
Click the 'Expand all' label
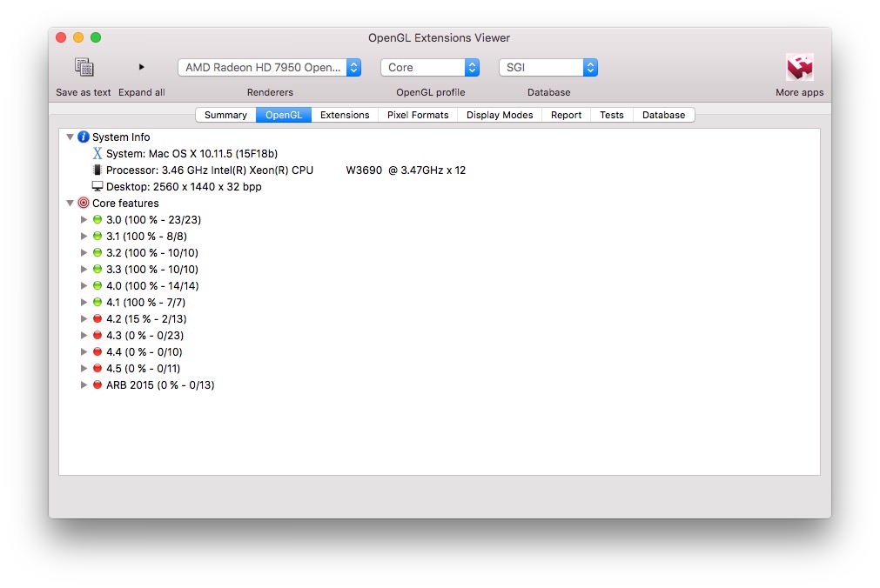click(x=141, y=92)
